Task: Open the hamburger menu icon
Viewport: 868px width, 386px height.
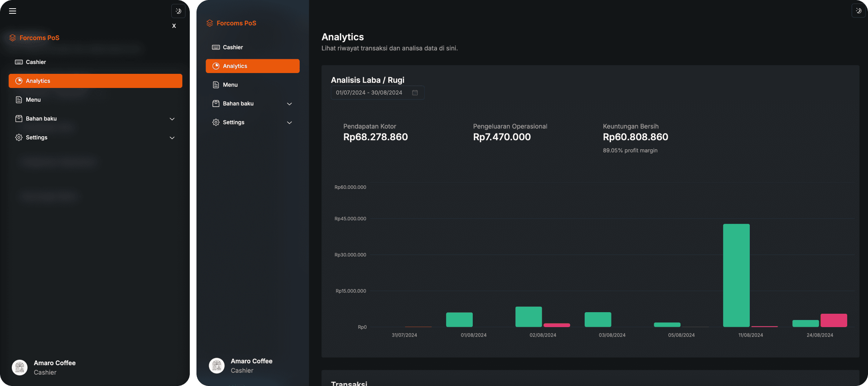Action: click(13, 11)
